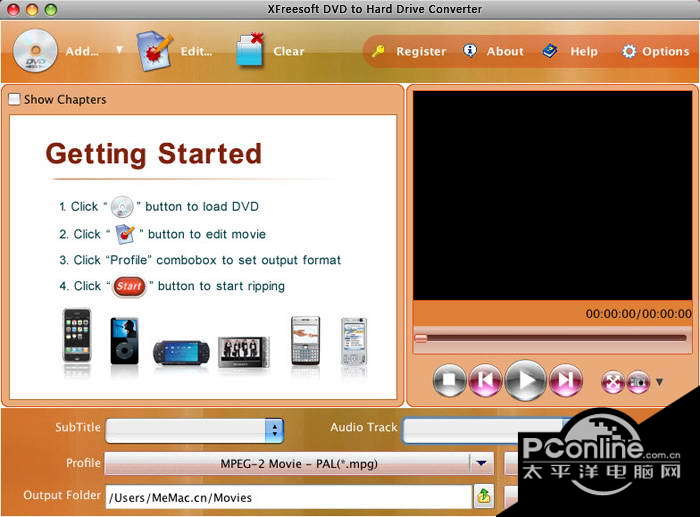Click the window zoom green button

[x=51, y=9]
